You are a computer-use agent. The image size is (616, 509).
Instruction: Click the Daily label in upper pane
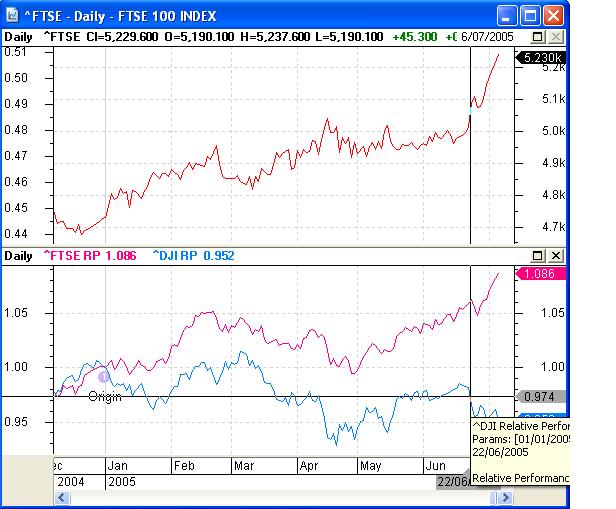click(19, 37)
